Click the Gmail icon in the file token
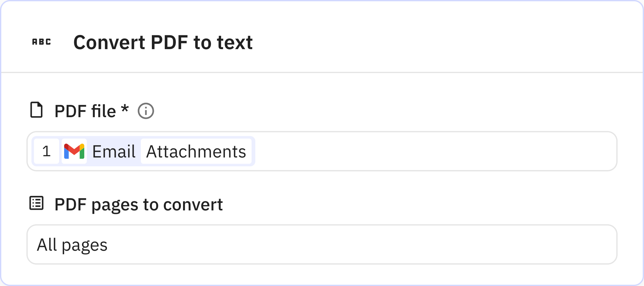This screenshot has height=286, width=644. (x=75, y=152)
